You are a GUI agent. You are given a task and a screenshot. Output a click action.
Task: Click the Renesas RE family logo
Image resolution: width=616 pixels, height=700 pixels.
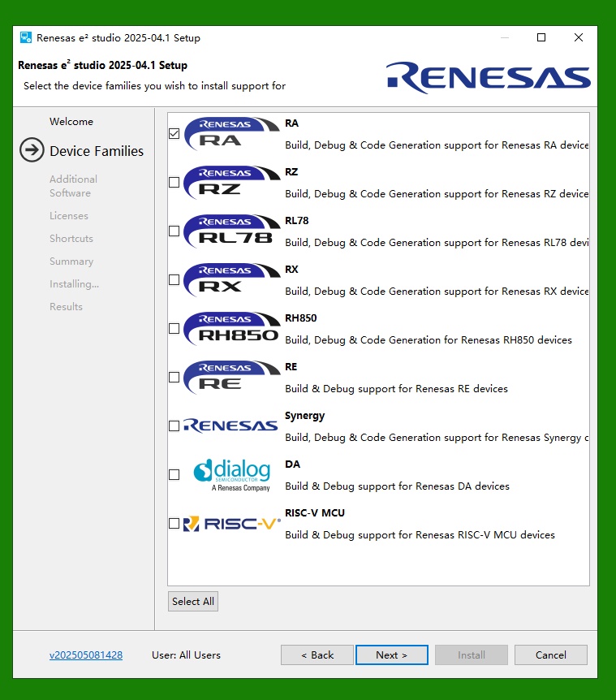coord(231,378)
